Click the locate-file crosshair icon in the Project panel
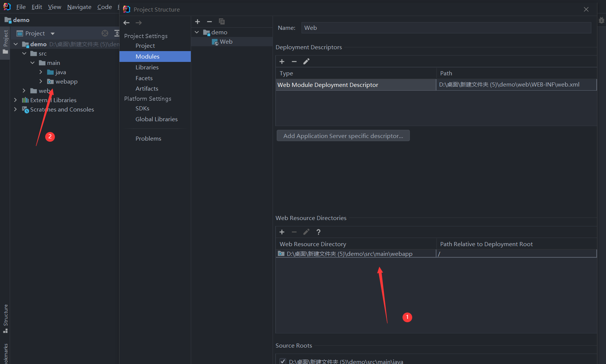606x364 pixels. (105, 33)
